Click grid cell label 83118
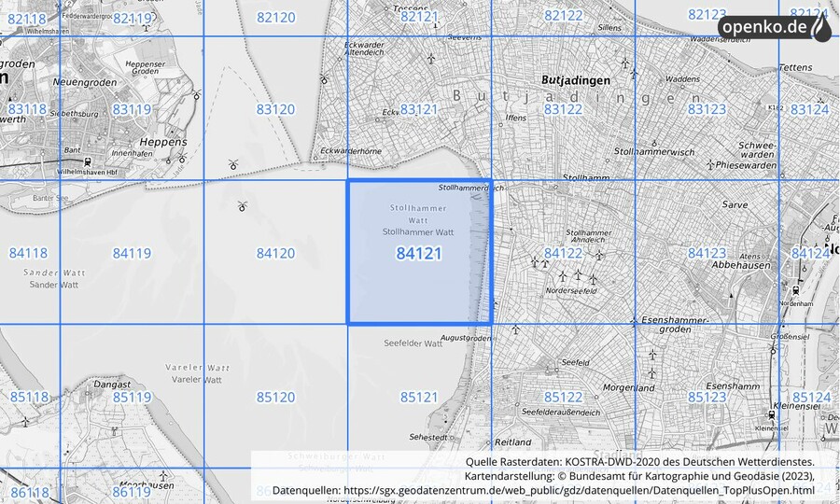The height and width of the screenshot is (504, 840). coord(27,109)
